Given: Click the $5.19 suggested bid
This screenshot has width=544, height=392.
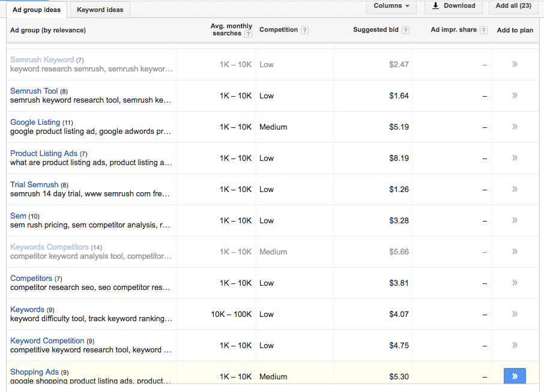Looking at the screenshot, I should 399,127.
